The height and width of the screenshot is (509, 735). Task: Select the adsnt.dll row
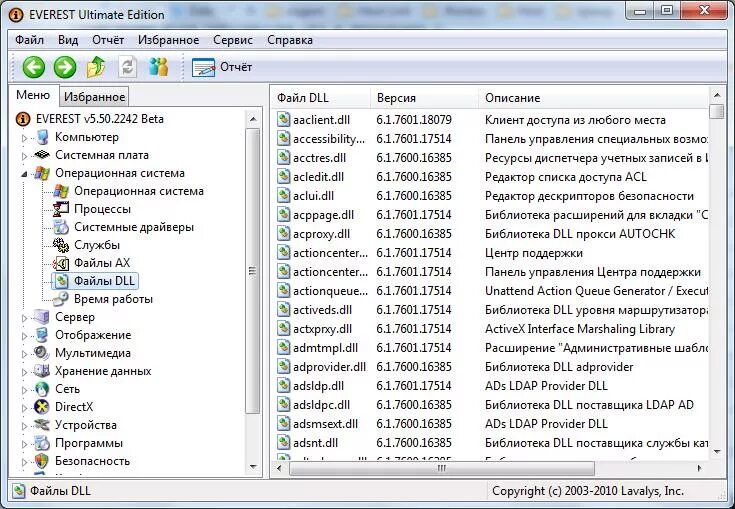490,443
